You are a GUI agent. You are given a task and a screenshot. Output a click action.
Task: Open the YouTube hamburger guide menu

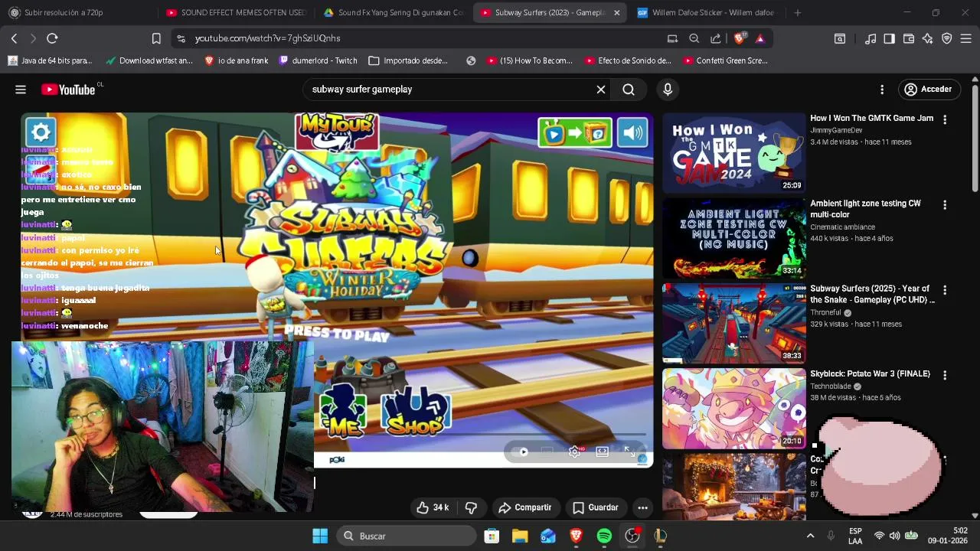pyautogui.click(x=21, y=90)
